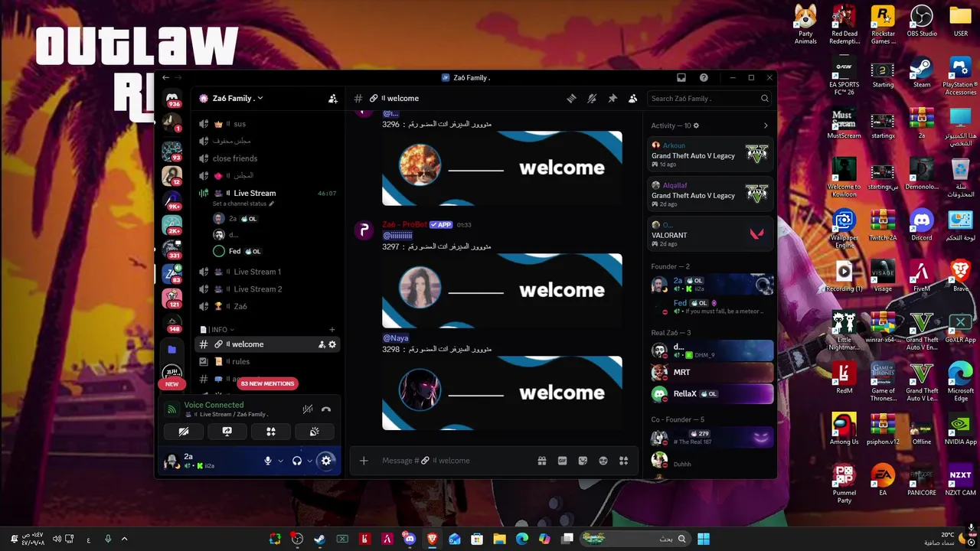The height and width of the screenshot is (551, 980).
Task: Toggle microphone mute in user panel
Action: pos(268,461)
